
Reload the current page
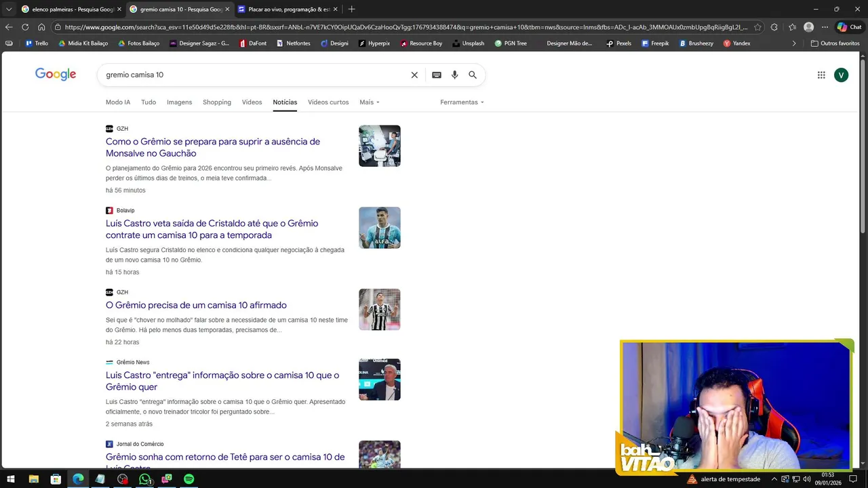pos(25,27)
